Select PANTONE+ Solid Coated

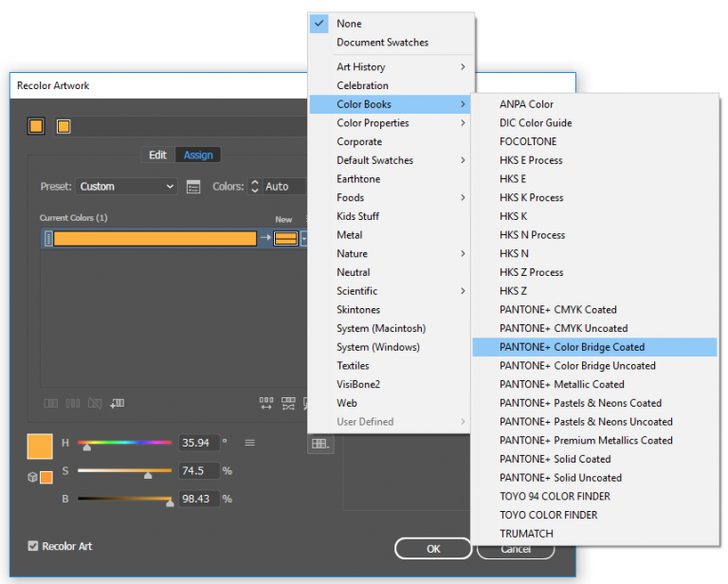(x=594, y=459)
